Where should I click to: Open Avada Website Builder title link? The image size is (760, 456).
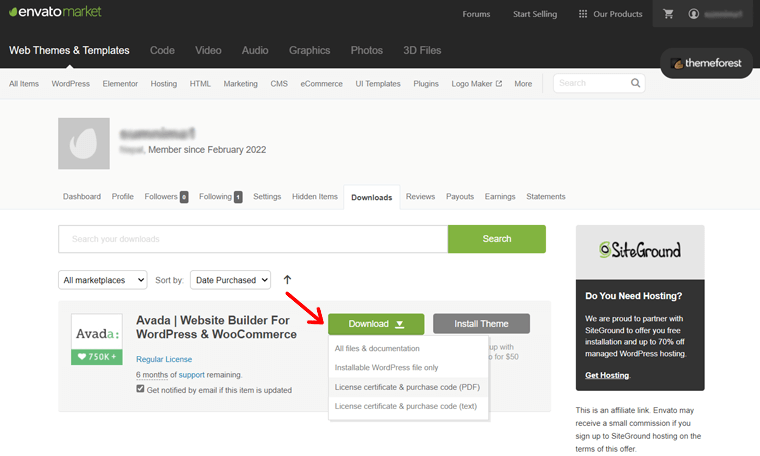coord(216,327)
